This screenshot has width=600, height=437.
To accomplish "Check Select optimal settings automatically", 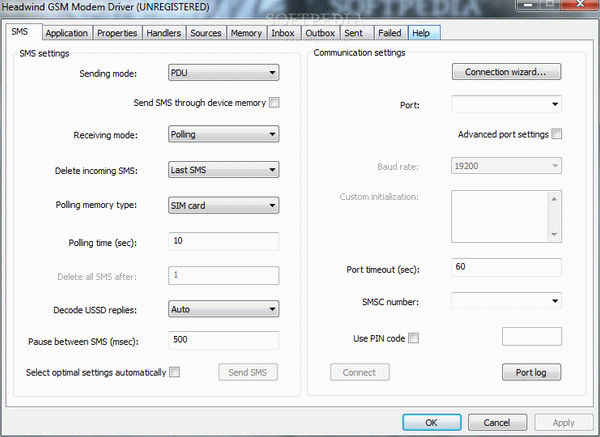I will coord(174,372).
